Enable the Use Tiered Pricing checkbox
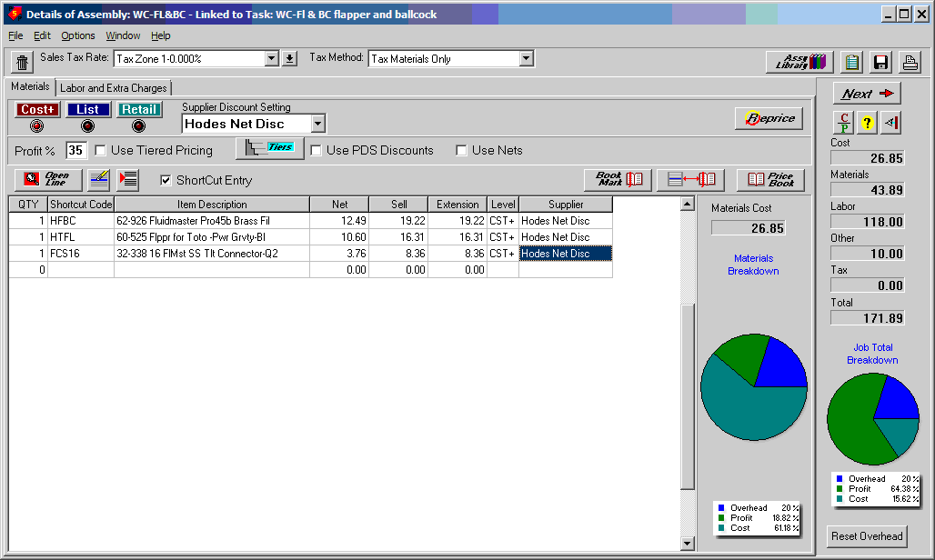 (101, 150)
